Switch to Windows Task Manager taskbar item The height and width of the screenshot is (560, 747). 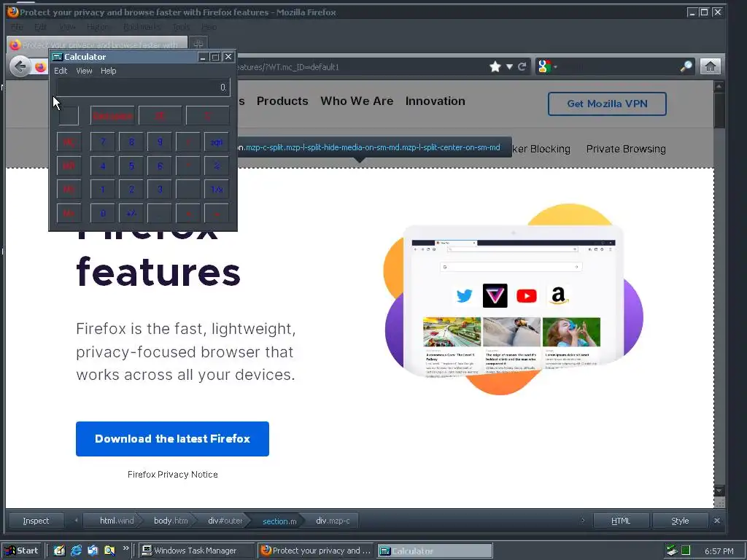point(197,551)
